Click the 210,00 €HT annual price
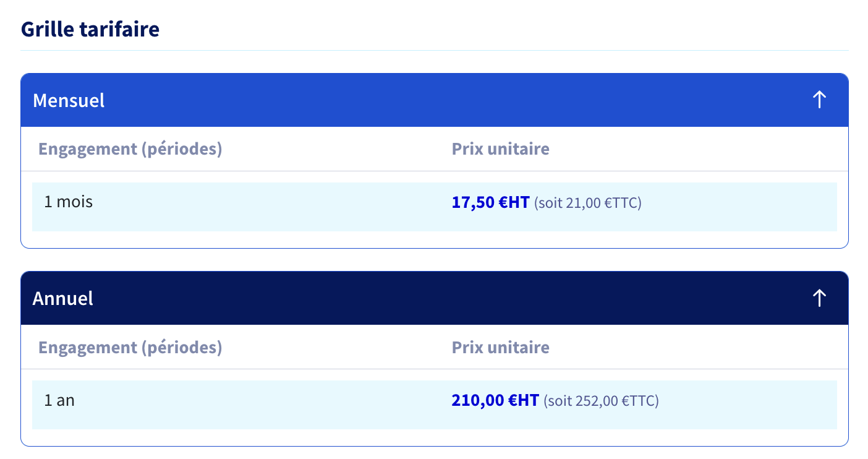The height and width of the screenshot is (459, 868). click(495, 400)
